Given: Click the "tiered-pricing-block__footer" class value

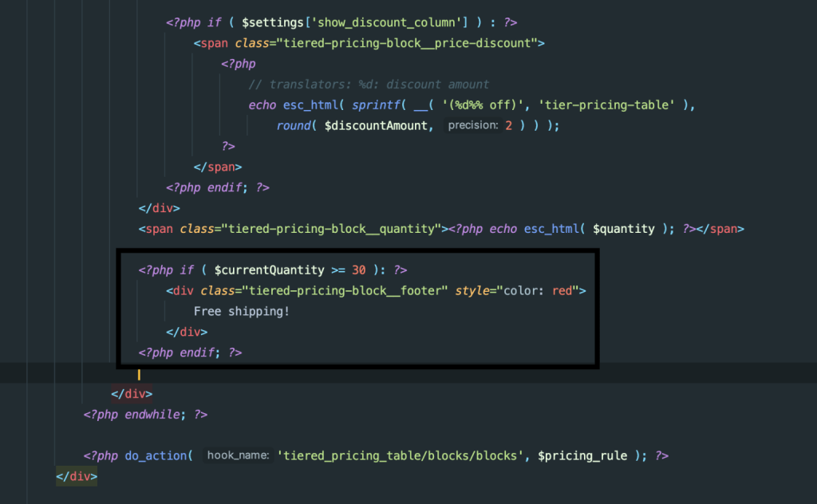Looking at the screenshot, I should [345, 291].
